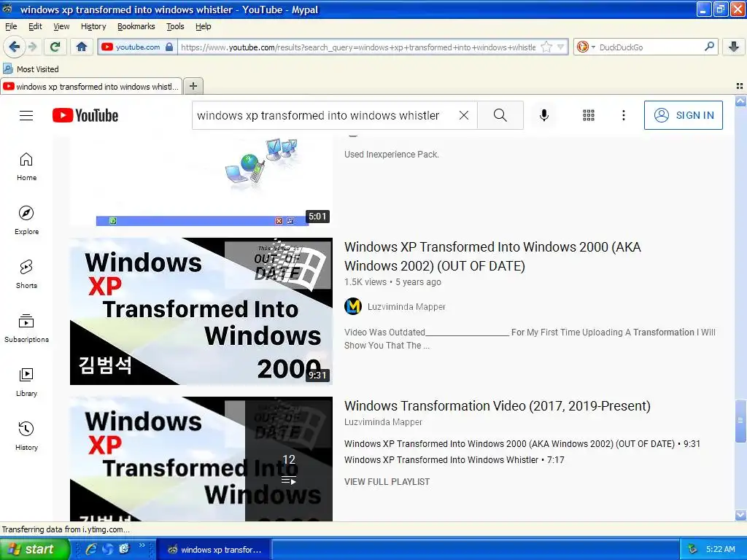
Task: Open the browser home page
Action: pyautogui.click(x=82, y=47)
